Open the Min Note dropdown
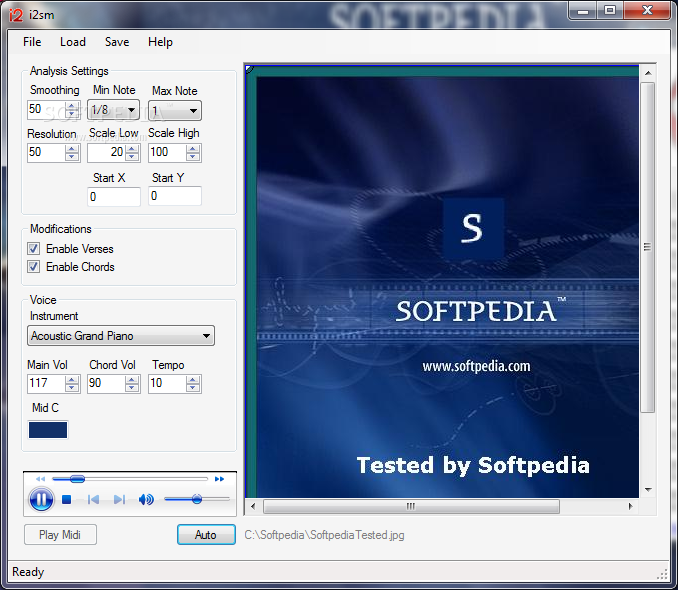This screenshot has width=678, height=590. [x=113, y=110]
